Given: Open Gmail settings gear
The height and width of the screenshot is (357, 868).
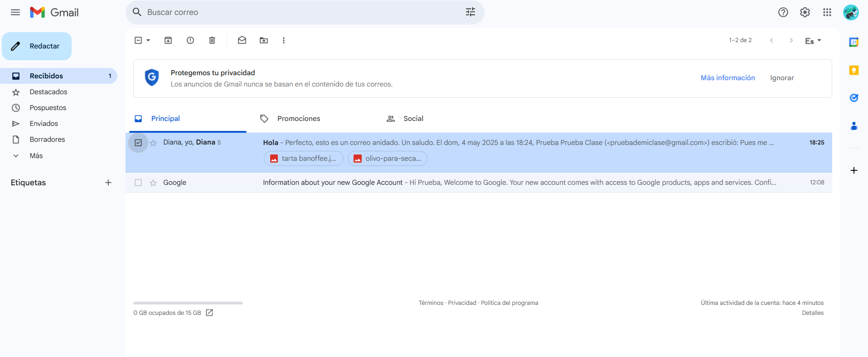Looking at the screenshot, I should (x=805, y=12).
